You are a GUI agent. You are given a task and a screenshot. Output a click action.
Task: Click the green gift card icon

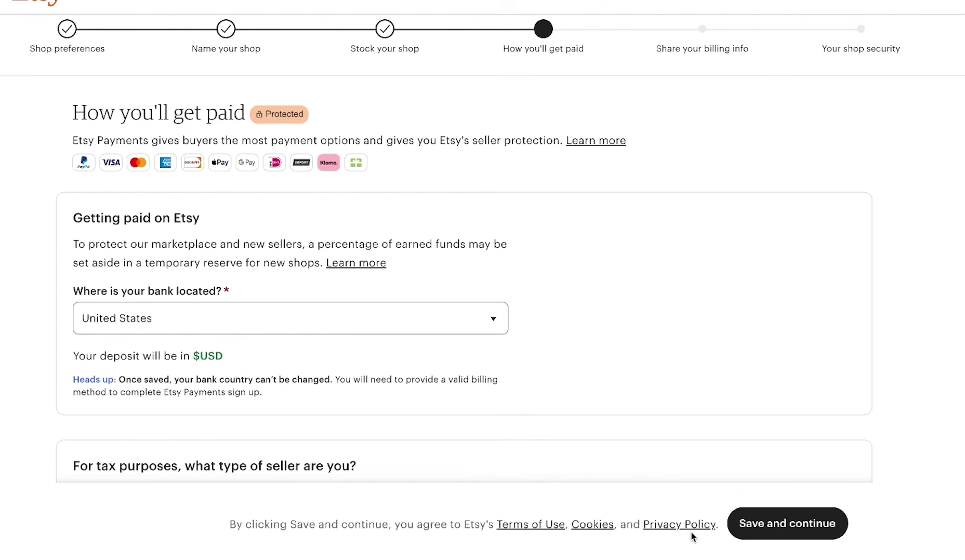point(356,163)
